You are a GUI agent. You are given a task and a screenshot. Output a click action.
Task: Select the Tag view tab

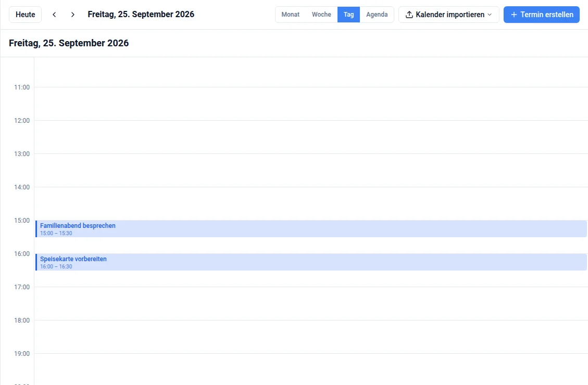[348, 15]
